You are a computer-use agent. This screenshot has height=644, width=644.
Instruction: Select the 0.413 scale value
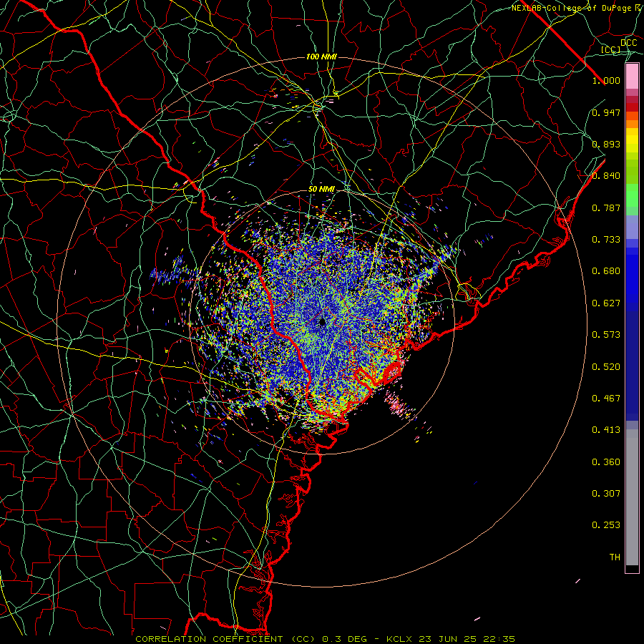(x=606, y=430)
